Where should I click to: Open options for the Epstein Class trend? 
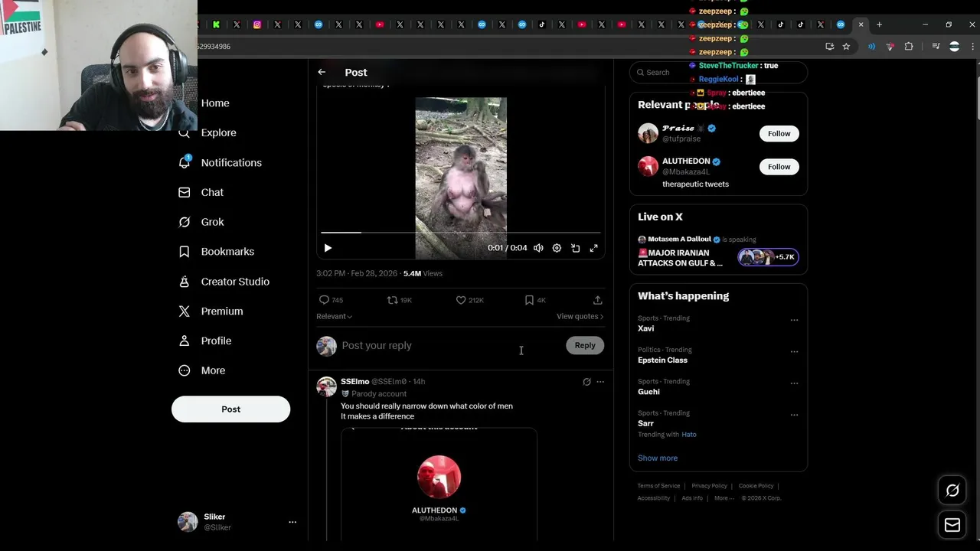click(794, 351)
